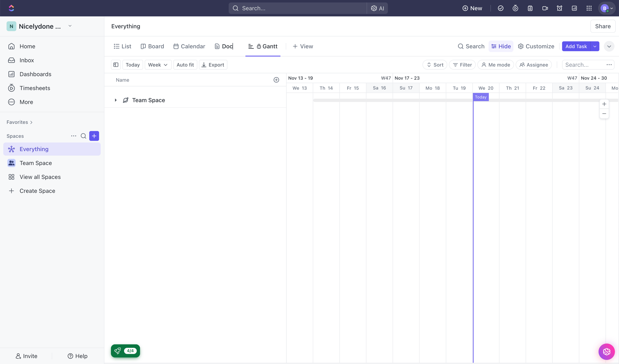Start a clip with the video camera icon
Image resolution: width=619 pixels, height=364 pixels.
point(545,8)
